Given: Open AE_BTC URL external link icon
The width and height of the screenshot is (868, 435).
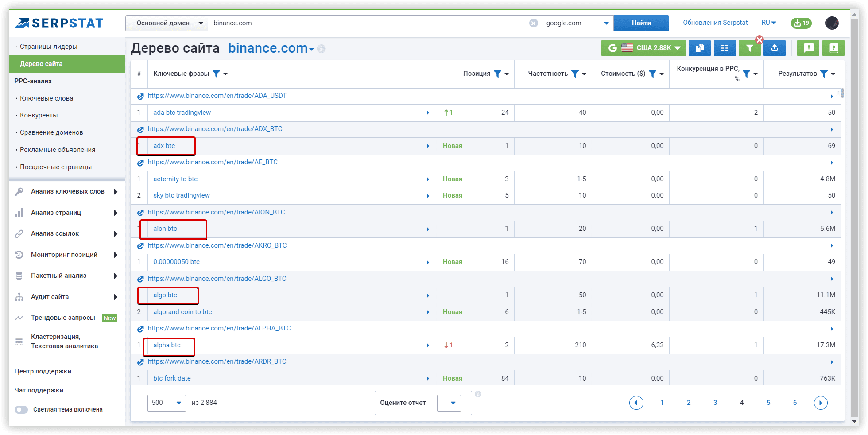Looking at the screenshot, I should click(140, 163).
